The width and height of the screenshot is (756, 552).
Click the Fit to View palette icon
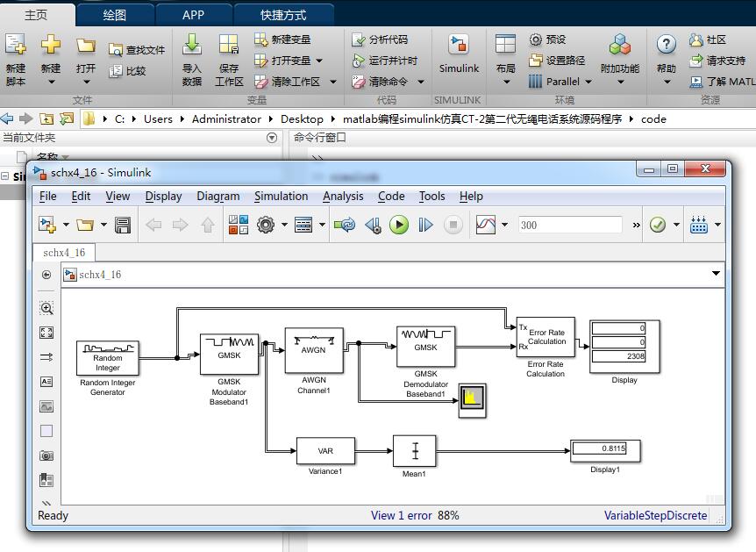[x=46, y=333]
